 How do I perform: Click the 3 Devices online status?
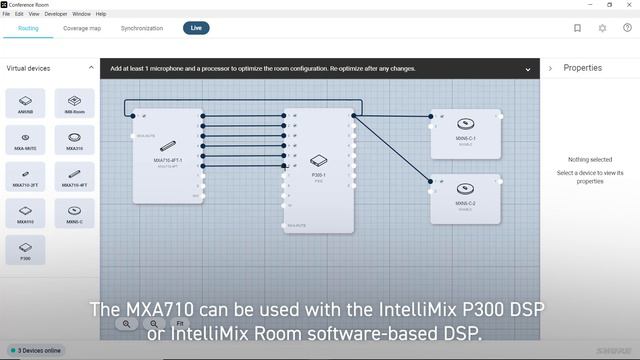click(36, 350)
